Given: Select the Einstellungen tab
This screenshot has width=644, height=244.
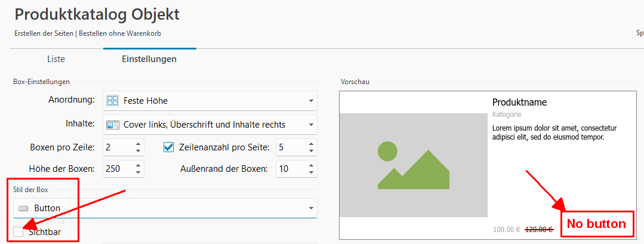Looking at the screenshot, I should click(149, 59).
